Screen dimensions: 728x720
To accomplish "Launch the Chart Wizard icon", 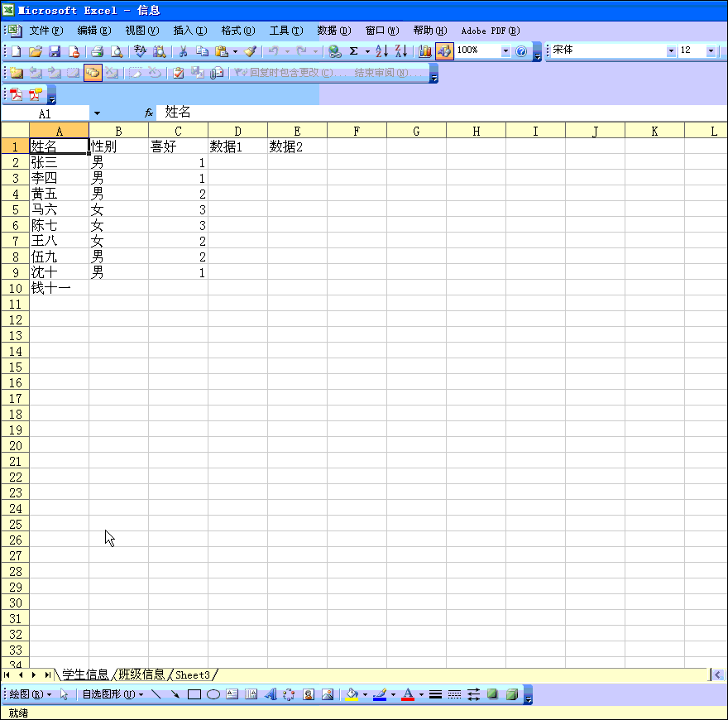I will [425, 51].
